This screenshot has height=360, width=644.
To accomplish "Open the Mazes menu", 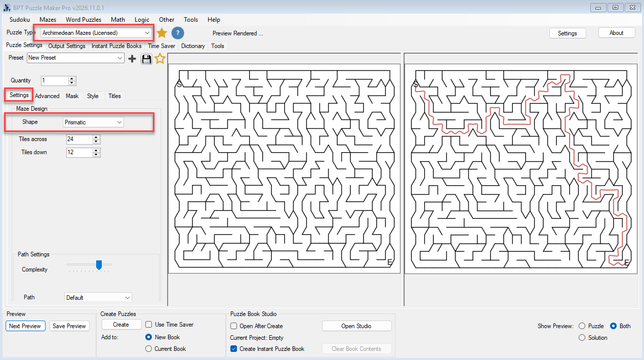I will [x=48, y=20].
